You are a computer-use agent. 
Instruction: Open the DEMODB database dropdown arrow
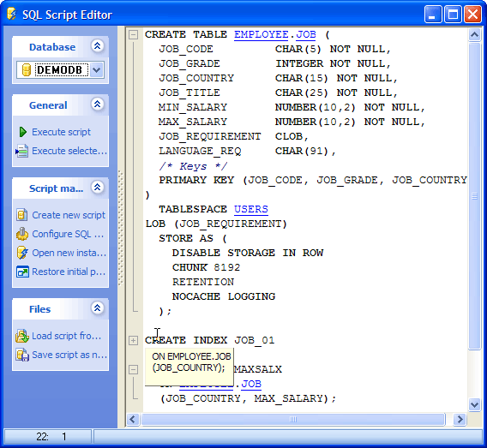point(97,69)
